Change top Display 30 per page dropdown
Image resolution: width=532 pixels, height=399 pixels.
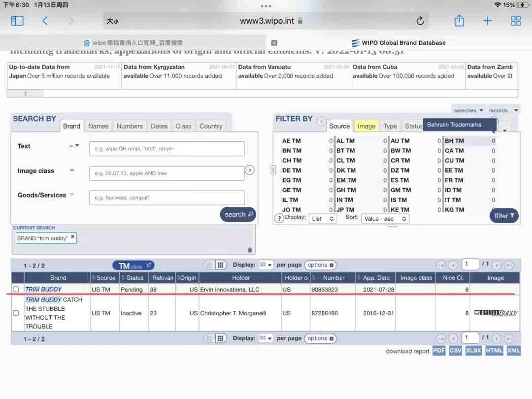click(266, 265)
